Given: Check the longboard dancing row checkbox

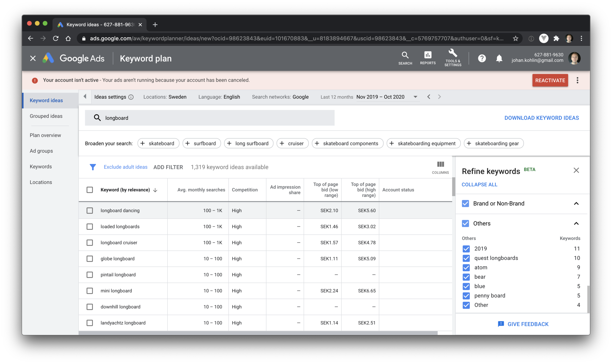Looking at the screenshot, I should pyautogui.click(x=90, y=211).
